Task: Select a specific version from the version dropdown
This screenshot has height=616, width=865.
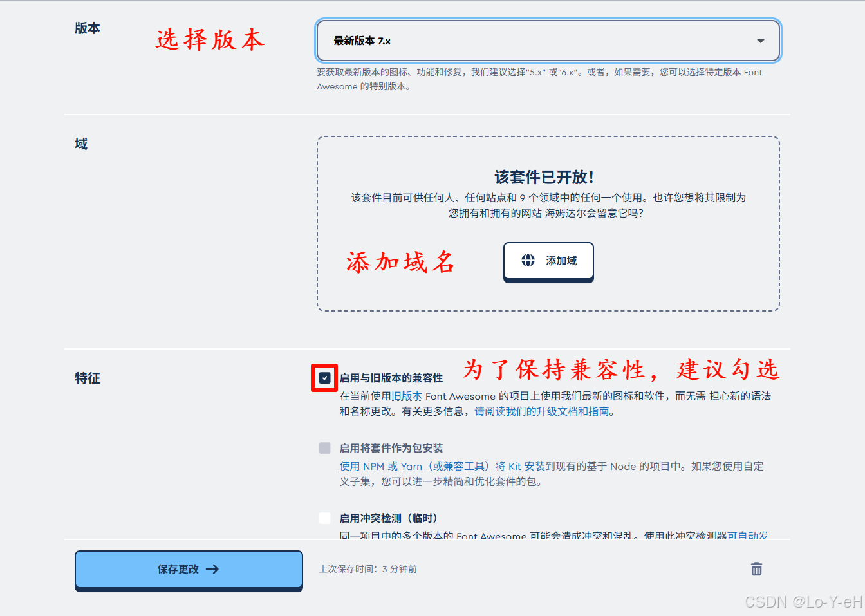Action: tap(548, 41)
